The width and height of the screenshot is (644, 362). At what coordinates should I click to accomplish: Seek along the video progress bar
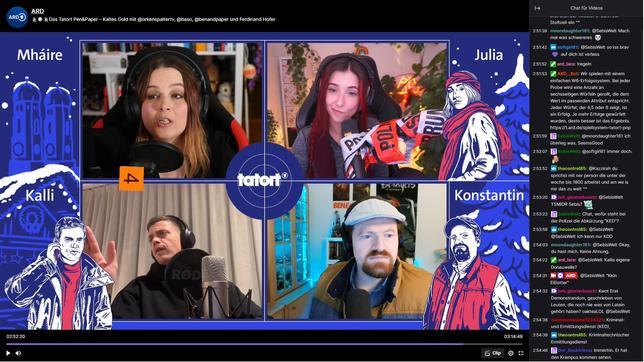click(264, 344)
